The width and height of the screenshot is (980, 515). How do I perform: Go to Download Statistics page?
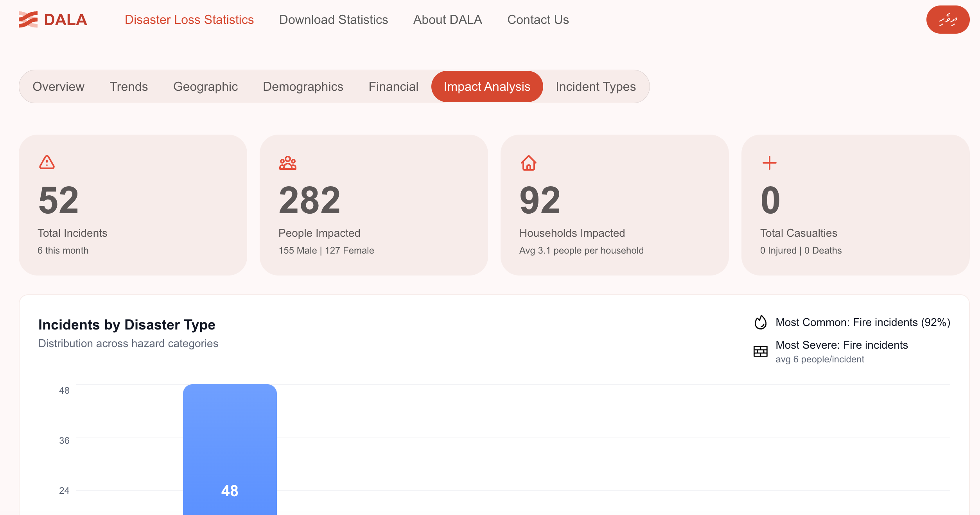point(334,20)
